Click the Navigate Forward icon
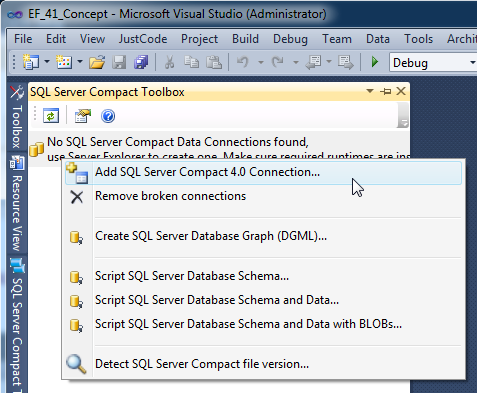The width and height of the screenshot is (477, 393). point(346,62)
